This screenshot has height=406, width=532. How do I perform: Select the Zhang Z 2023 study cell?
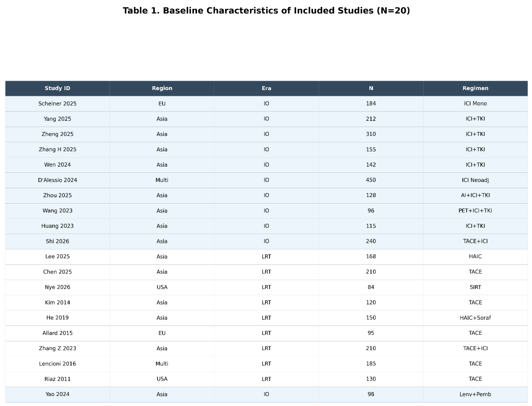point(57,348)
